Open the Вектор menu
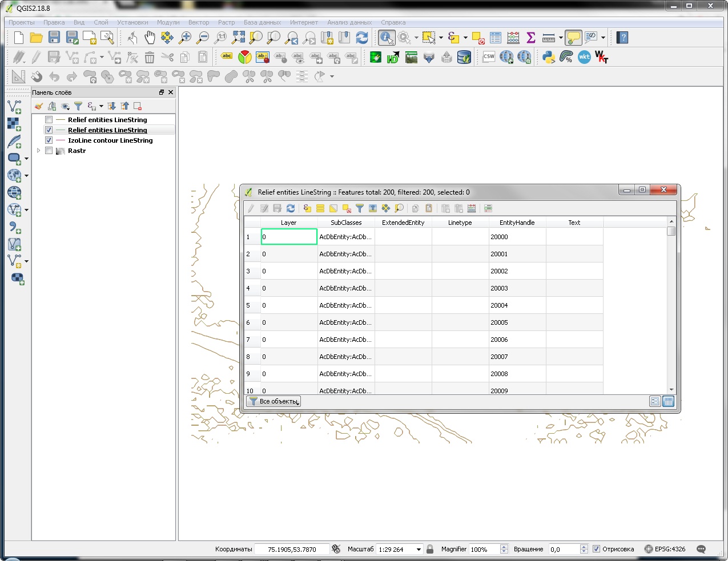 [199, 22]
